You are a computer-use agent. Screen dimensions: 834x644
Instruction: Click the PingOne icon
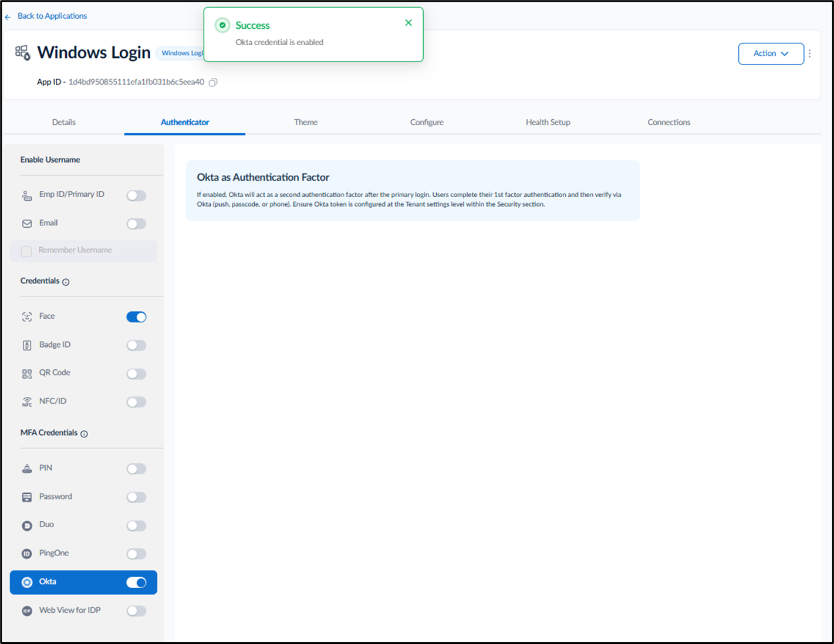tap(27, 554)
